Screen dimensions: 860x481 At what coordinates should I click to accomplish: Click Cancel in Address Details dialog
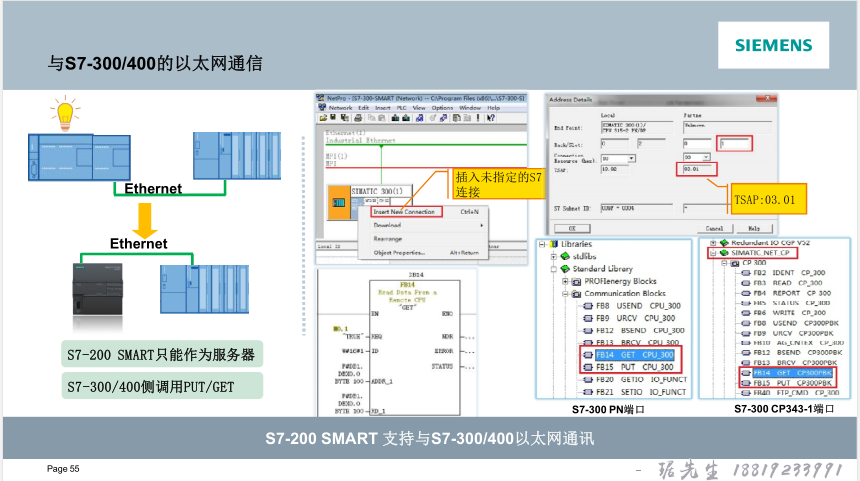(715, 229)
